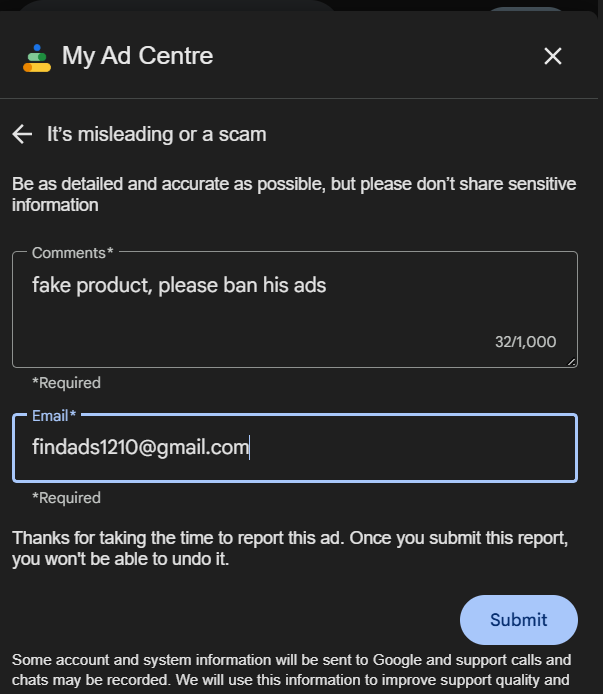
Task: Go back using the left arrow icon
Action: point(22,134)
